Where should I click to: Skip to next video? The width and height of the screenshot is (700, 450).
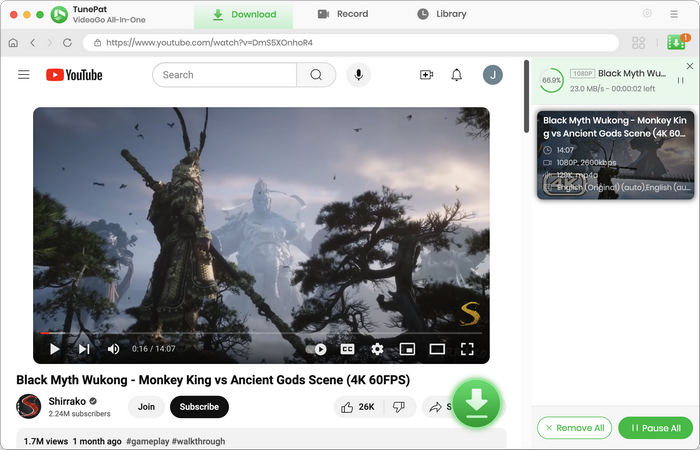point(84,349)
